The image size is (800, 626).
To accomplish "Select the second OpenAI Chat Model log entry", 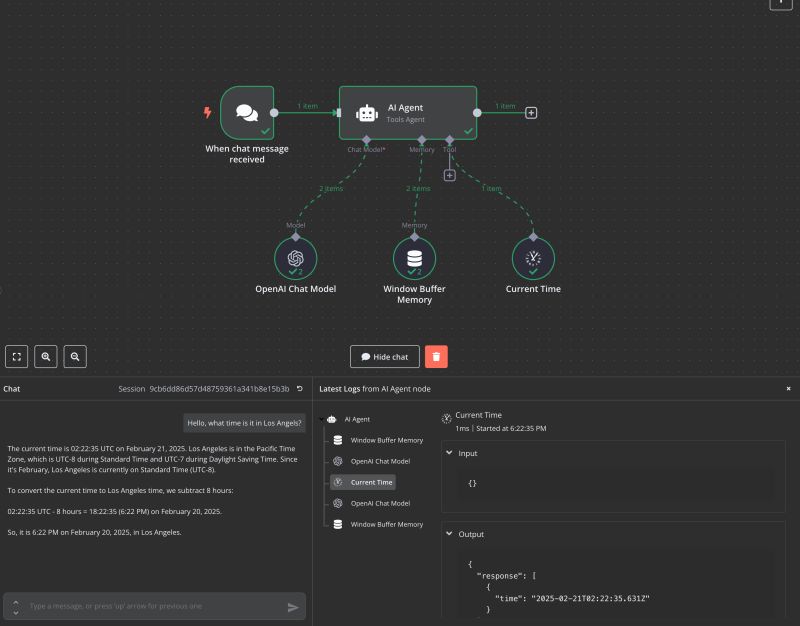I will 381,503.
